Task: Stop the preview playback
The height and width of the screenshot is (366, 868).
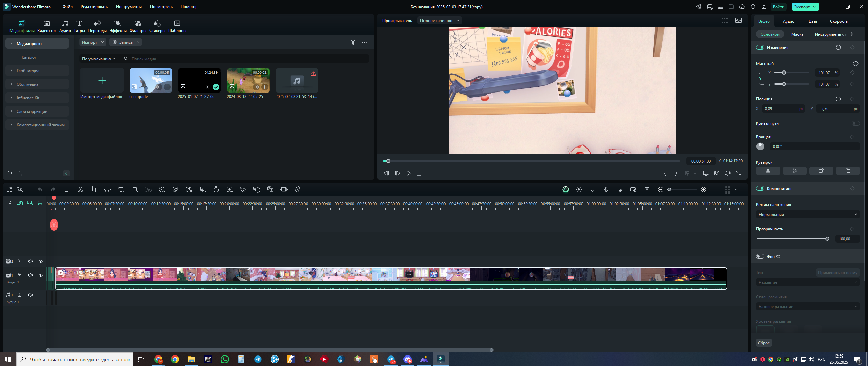Action: (419, 173)
